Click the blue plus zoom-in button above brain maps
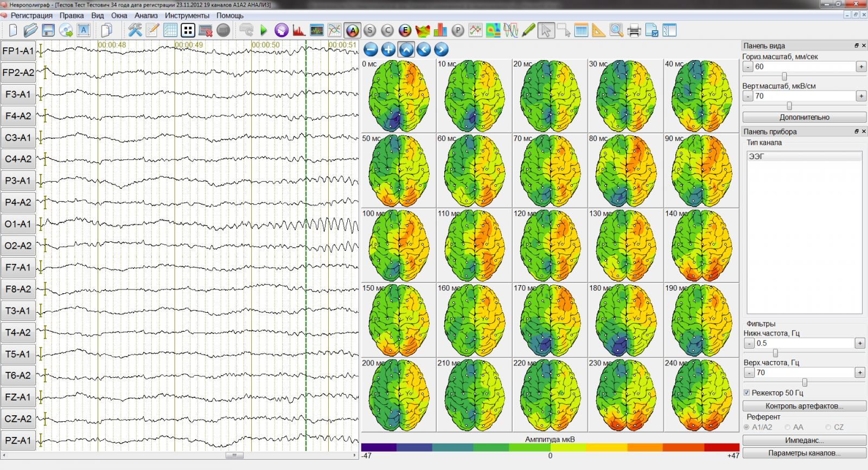 (388, 50)
